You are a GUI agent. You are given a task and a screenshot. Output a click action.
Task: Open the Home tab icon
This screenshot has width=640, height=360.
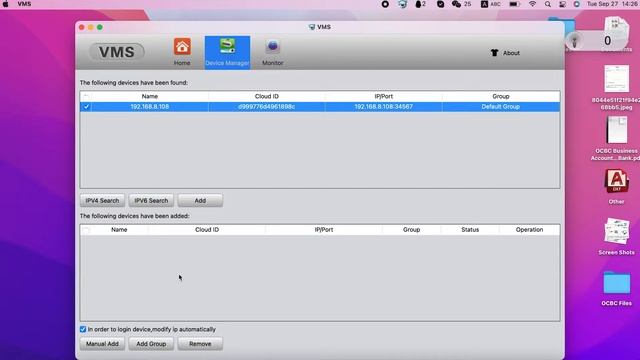(182, 47)
